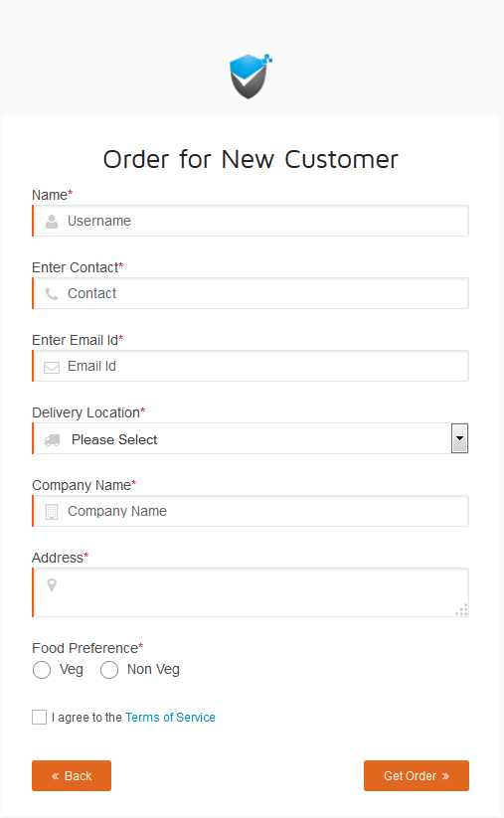Click into the Company Name input
Image resolution: width=504 pixels, height=818 pixels.
251,511
